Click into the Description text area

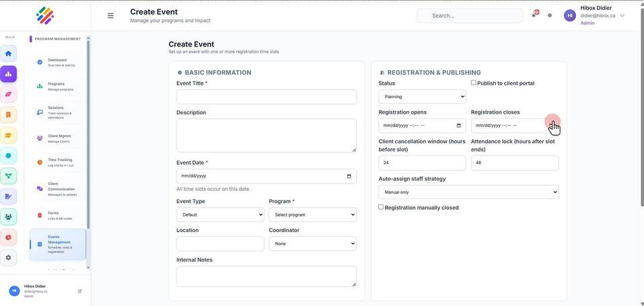[266, 136]
